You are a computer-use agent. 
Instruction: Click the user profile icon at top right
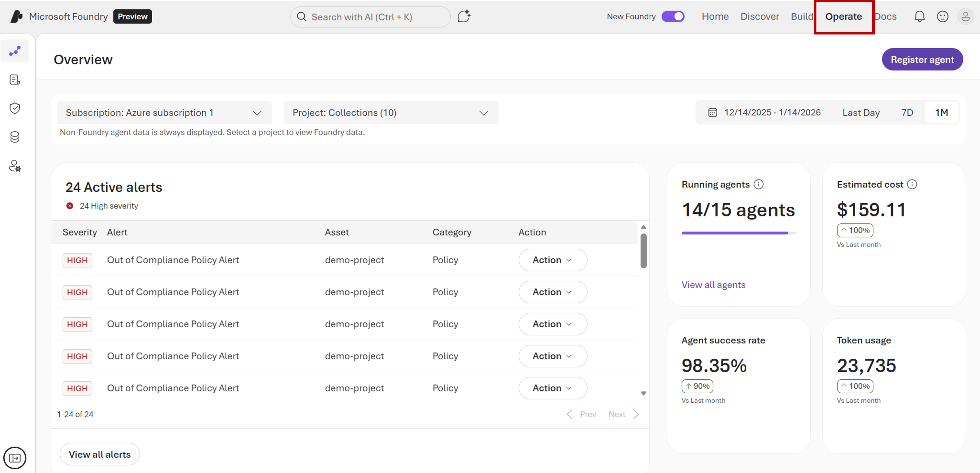(x=966, y=16)
